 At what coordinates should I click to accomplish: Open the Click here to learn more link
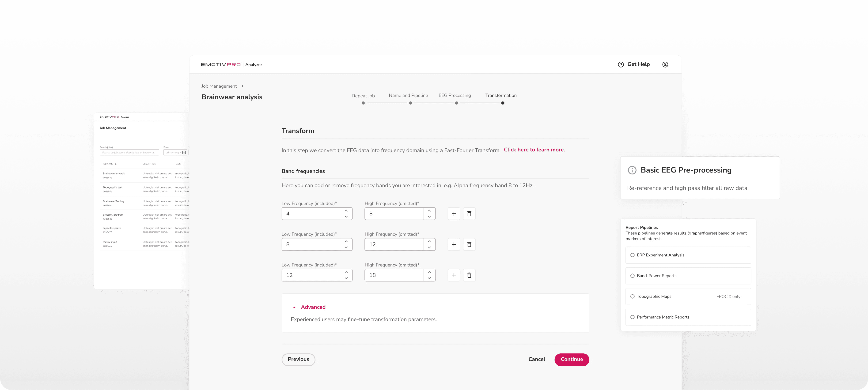(x=534, y=150)
